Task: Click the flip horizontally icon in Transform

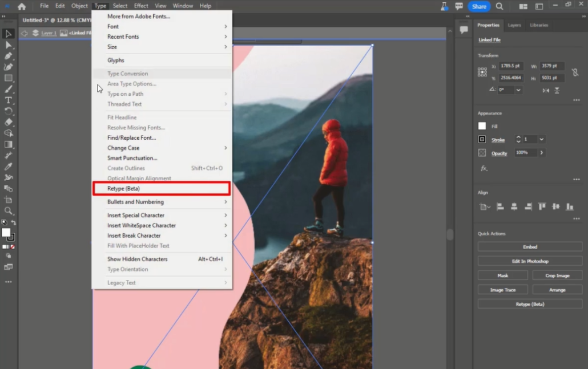Action: (546, 90)
